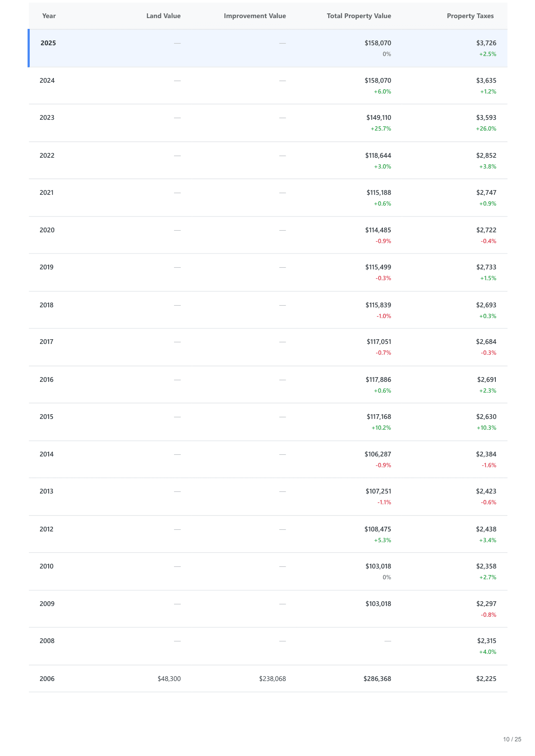Viewport: 535px width, 756px height.
Task: Click the 2008 property taxes $2,315
Action: 486,641
